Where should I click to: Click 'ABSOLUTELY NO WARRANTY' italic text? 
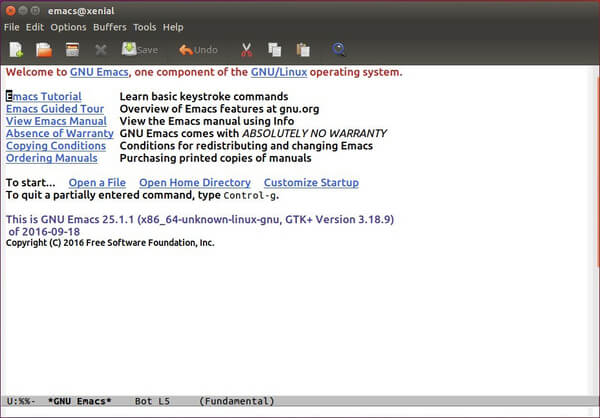[315, 133]
